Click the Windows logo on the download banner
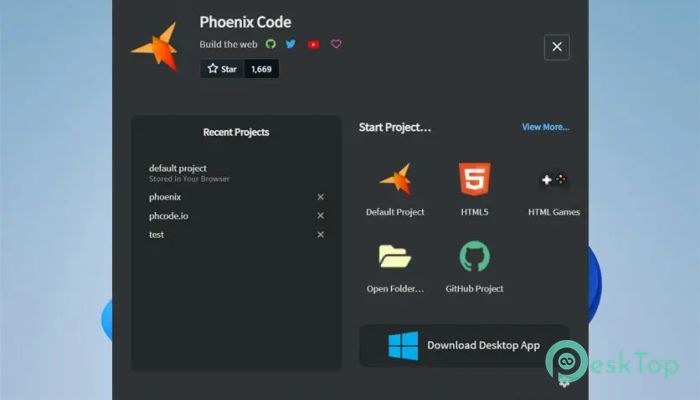This screenshot has width=700, height=400. [403, 346]
